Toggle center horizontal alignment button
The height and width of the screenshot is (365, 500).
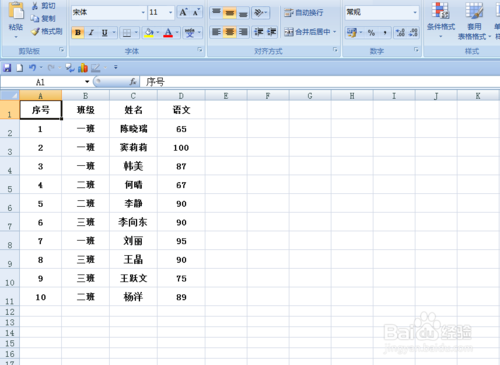click(x=230, y=32)
